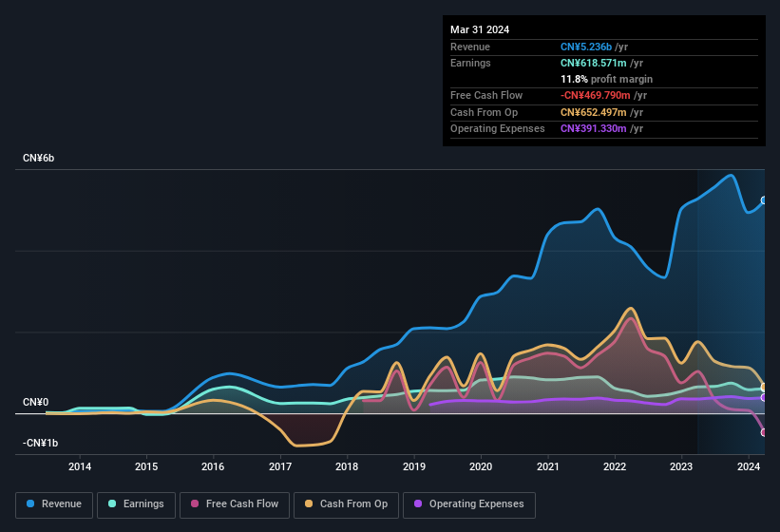This screenshot has width=780, height=532.
Task: Click the CN¥618.571m earnings value
Action: [x=594, y=63]
